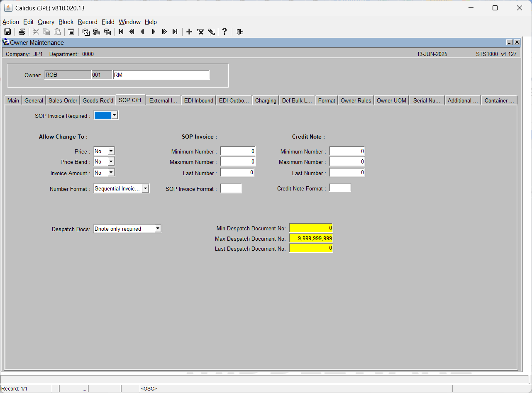Viewport: 532px width, 393px height.
Task: Open the Query menu
Action: click(46, 22)
